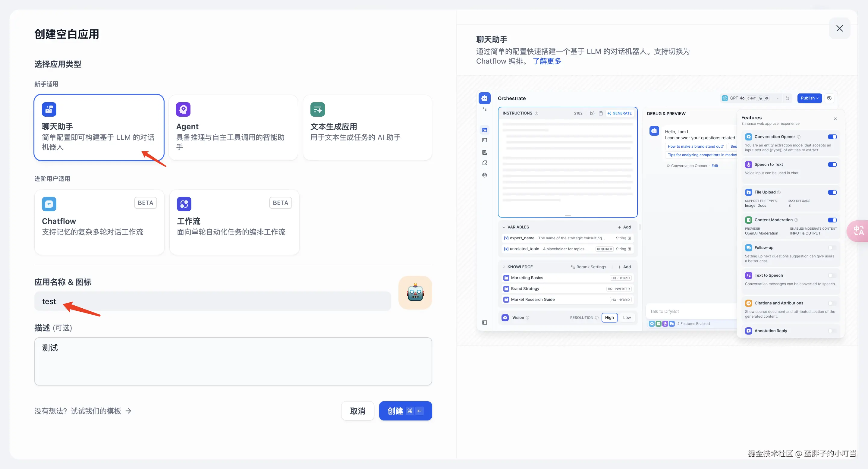
Task: Turn off the File Upload switch
Action: tap(832, 192)
